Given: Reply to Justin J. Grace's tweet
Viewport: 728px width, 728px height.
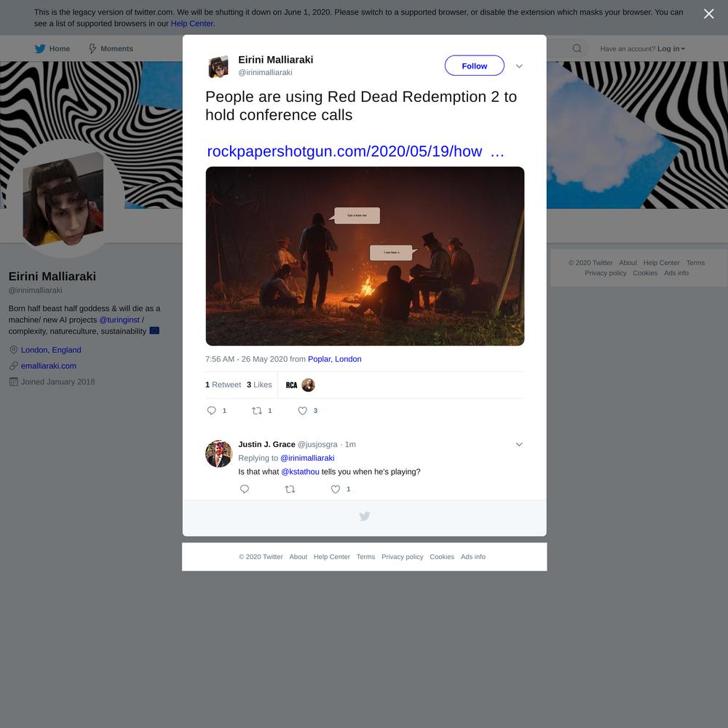Looking at the screenshot, I should click(x=244, y=489).
